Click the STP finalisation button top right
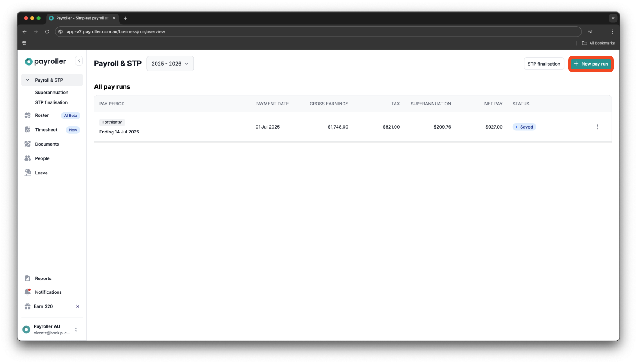The height and width of the screenshot is (364, 637). [544, 64]
